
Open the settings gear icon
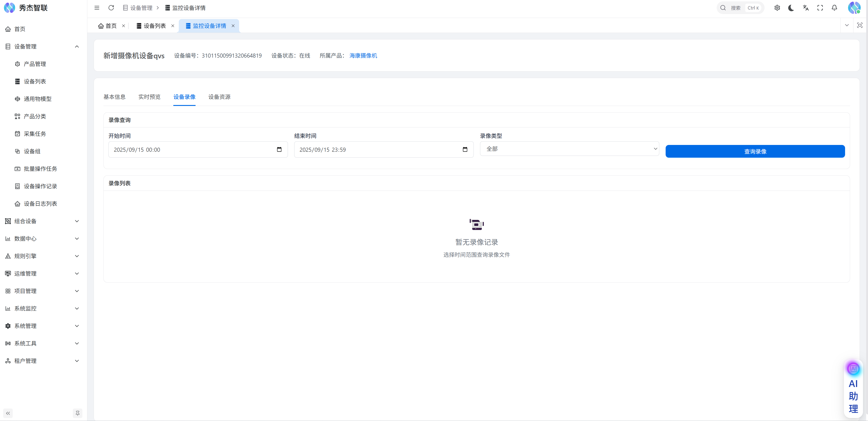tap(777, 8)
